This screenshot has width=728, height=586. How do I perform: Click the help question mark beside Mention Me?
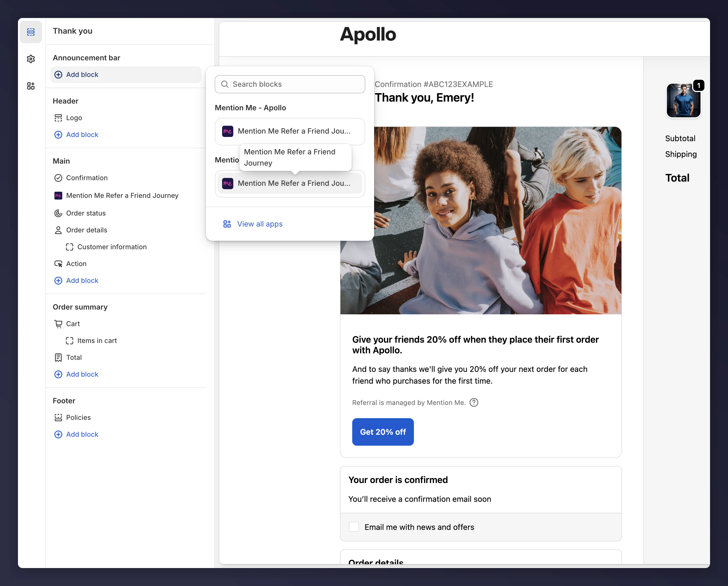(474, 402)
